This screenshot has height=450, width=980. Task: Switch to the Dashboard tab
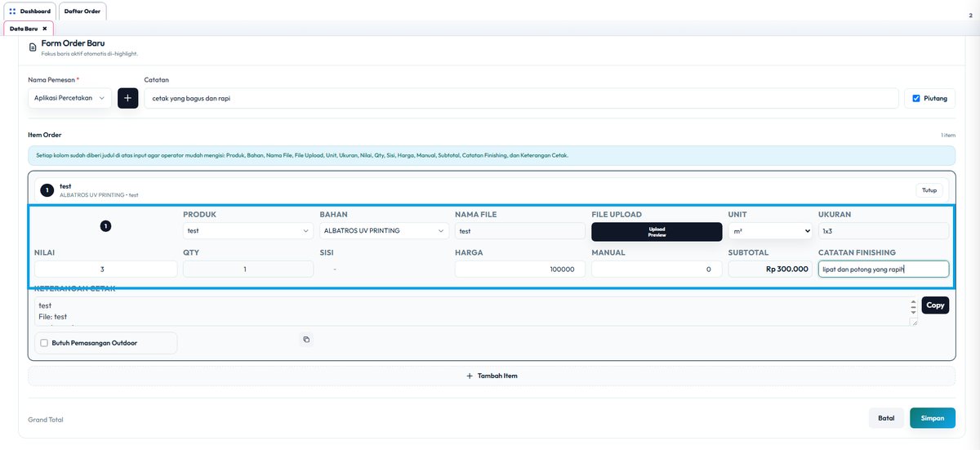tap(30, 11)
